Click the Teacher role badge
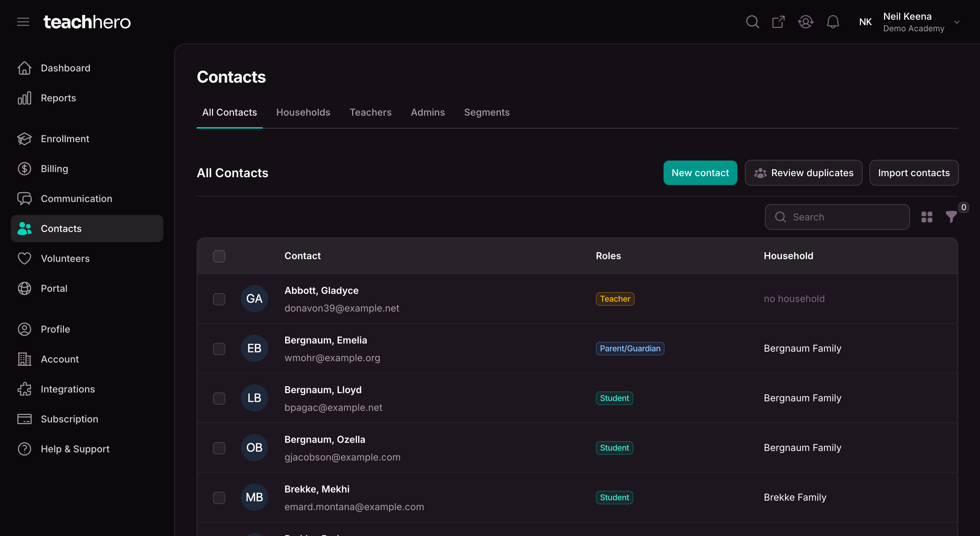The height and width of the screenshot is (536, 980). point(615,299)
